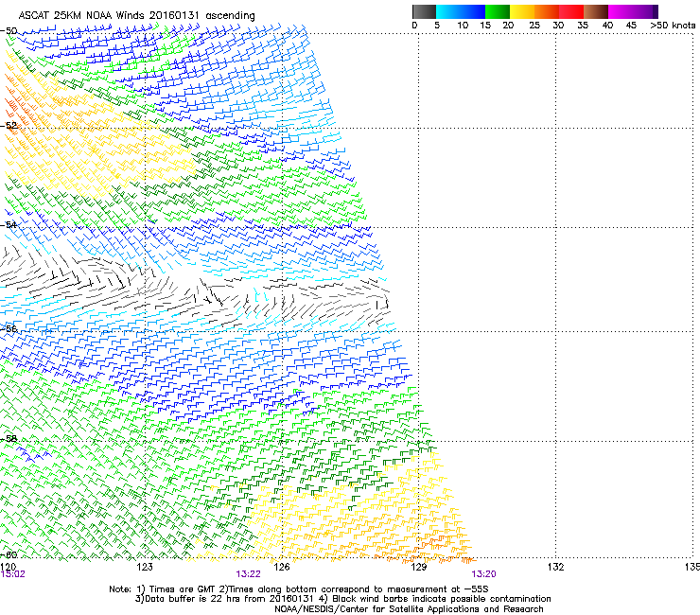Screen dimensions: 700x615
Task: Click the gray 0-5 knots color swatch
Action: [x=424, y=11]
